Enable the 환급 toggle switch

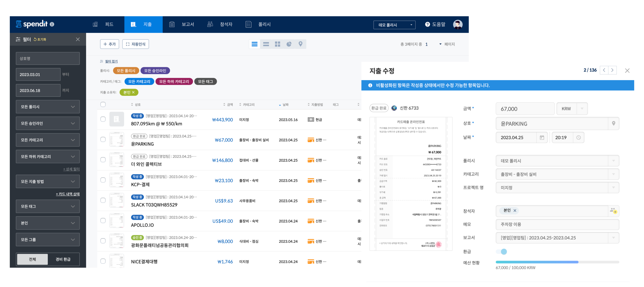(x=502, y=252)
